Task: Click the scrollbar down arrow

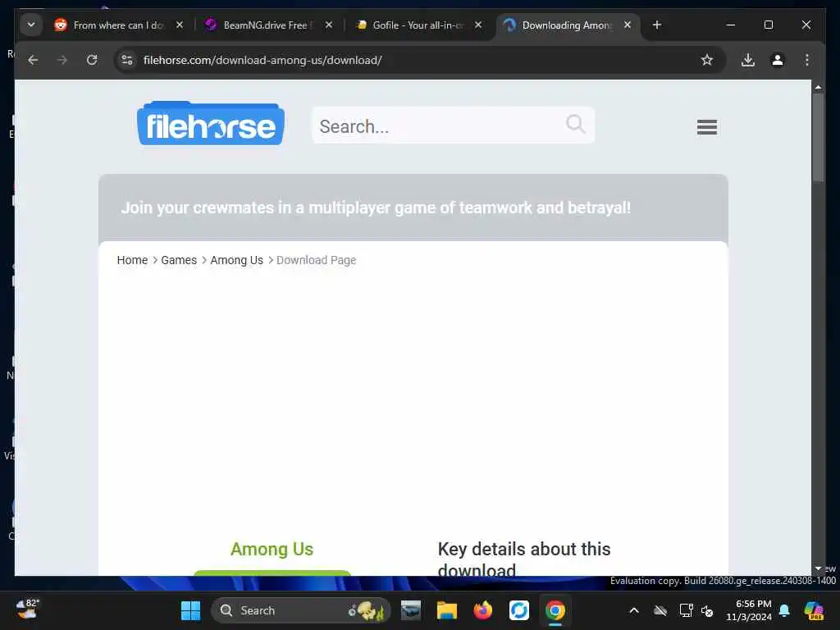Action: point(818,568)
